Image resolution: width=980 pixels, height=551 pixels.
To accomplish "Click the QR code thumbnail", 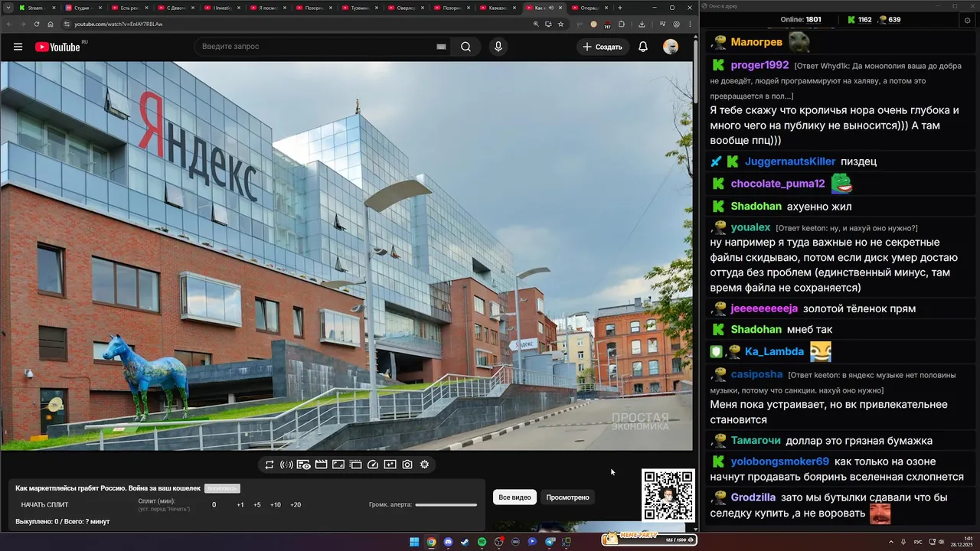I will (x=668, y=495).
